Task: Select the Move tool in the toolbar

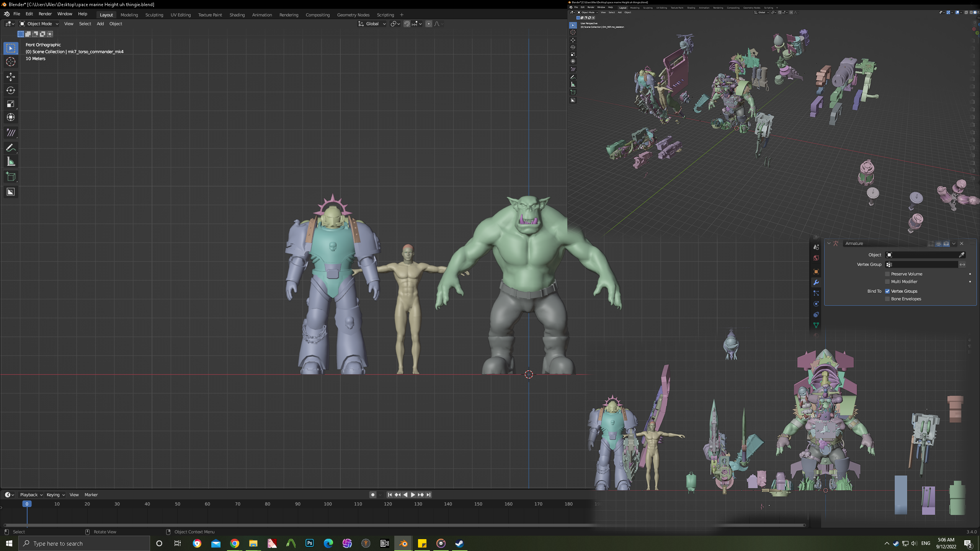Action: (10, 77)
